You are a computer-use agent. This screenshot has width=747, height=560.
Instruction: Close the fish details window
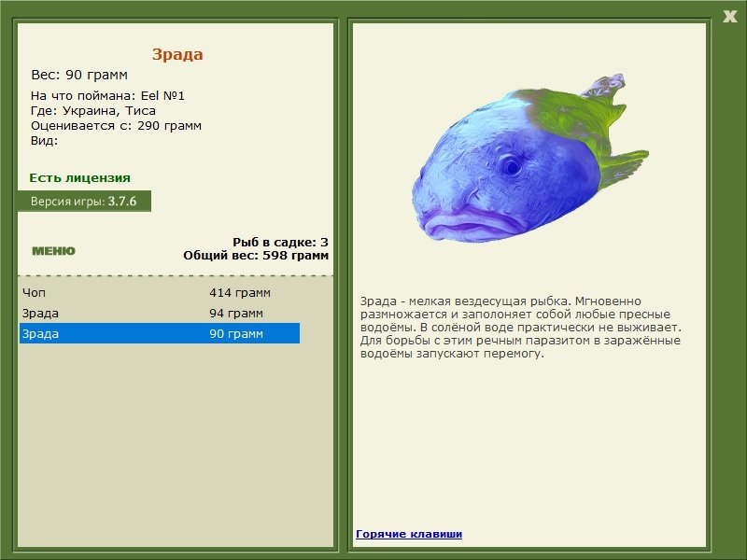tap(730, 15)
